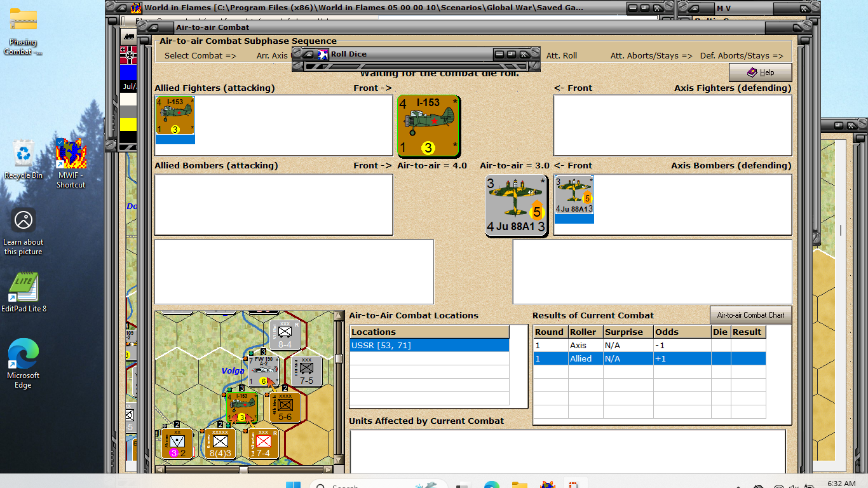The image size is (868, 488).
Task: Click the Roller column header
Action: 584,332
